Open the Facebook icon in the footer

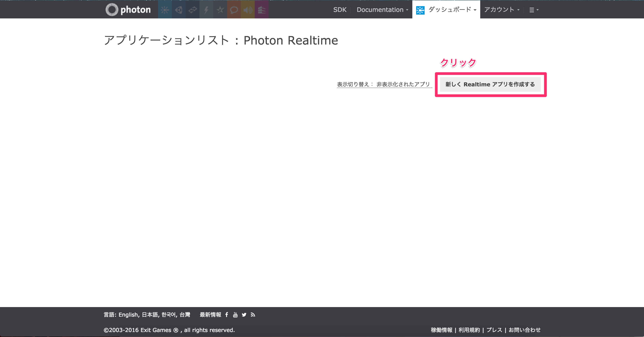[x=226, y=315]
